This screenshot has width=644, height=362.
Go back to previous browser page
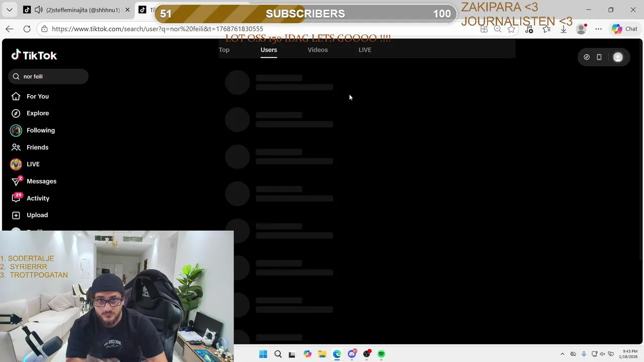point(10,29)
